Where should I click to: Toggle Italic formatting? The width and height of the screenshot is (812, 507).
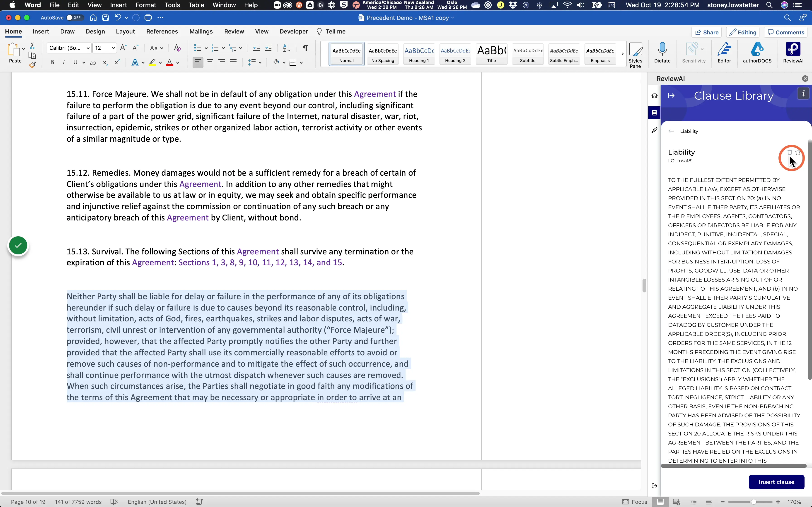coord(63,62)
